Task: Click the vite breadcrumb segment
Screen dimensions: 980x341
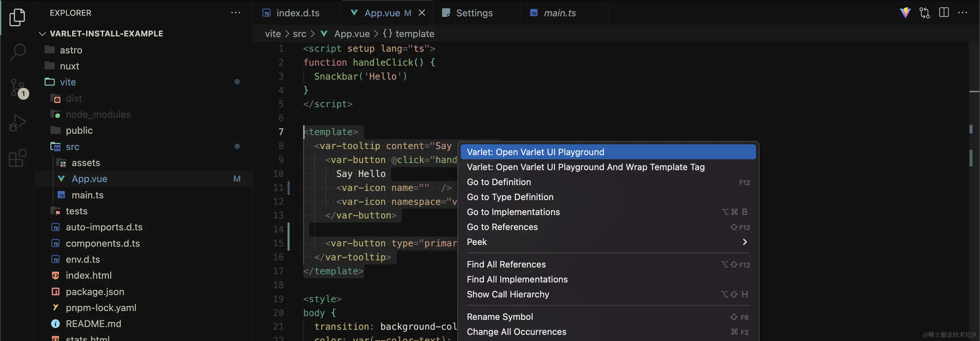Action: point(273,34)
